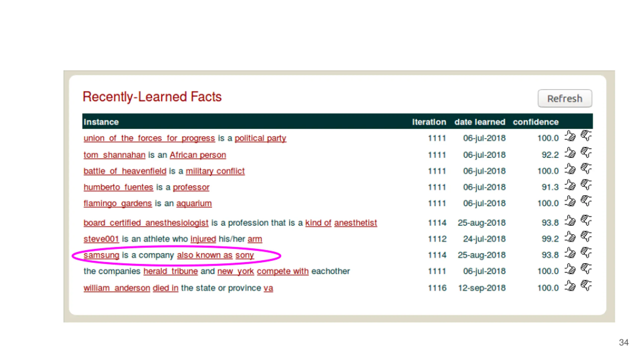Screen dimensions: 644x362
Task: Click the anesthetist link
Action: pos(355,223)
